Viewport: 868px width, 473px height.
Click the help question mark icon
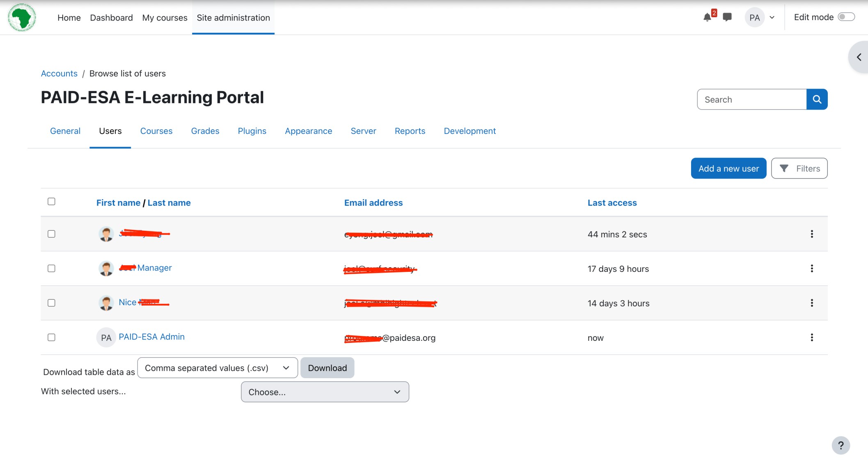(x=841, y=445)
